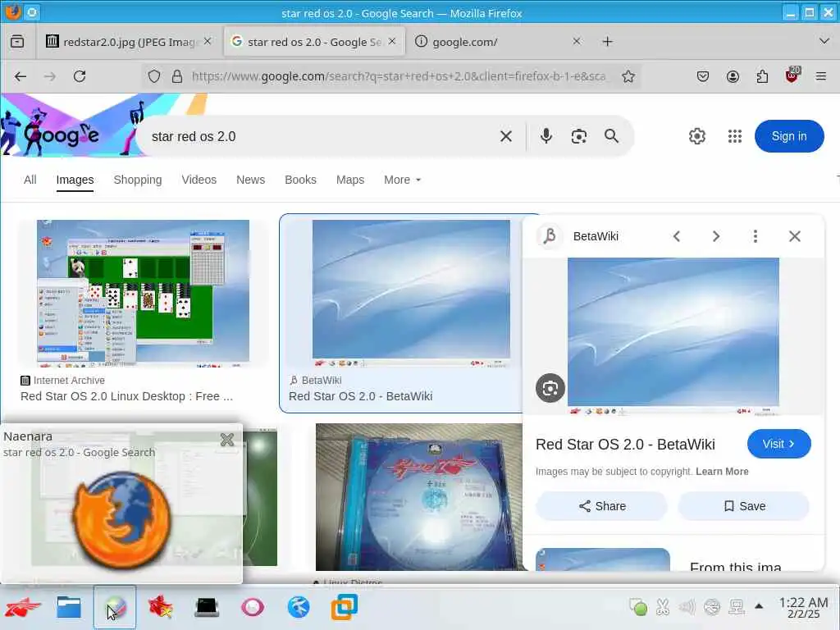Select the News tab
Viewport: 840px width, 630px height.
click(x=251, y=180)
